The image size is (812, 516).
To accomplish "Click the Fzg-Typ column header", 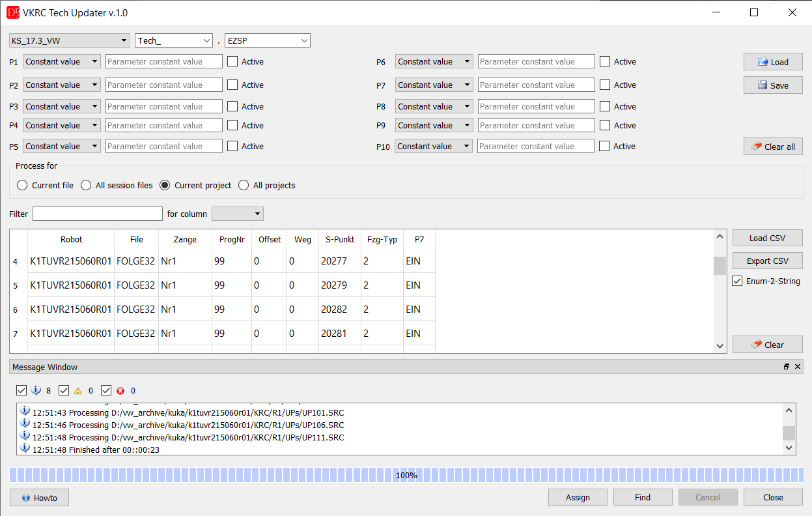I will (x=382, y=240).
